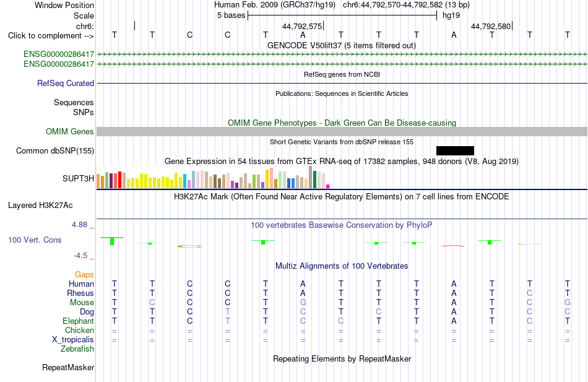The image size is (588, 382).
Task: Select the Mouse species row label
Action: pos(82,303)
